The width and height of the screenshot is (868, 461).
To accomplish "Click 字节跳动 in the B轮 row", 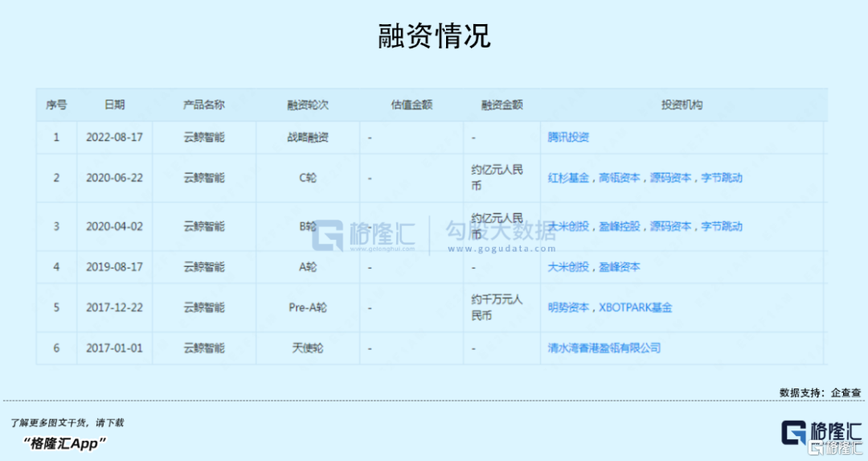I will (721, 227).
